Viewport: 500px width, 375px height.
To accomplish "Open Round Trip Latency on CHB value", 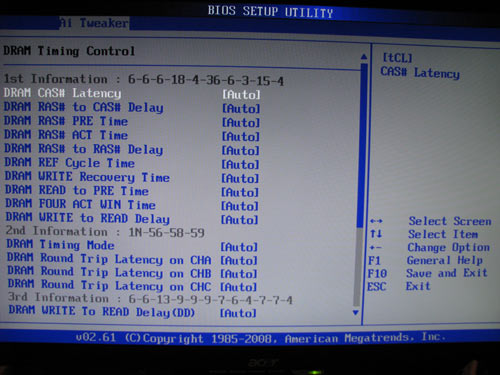I will tap(239, 274).
